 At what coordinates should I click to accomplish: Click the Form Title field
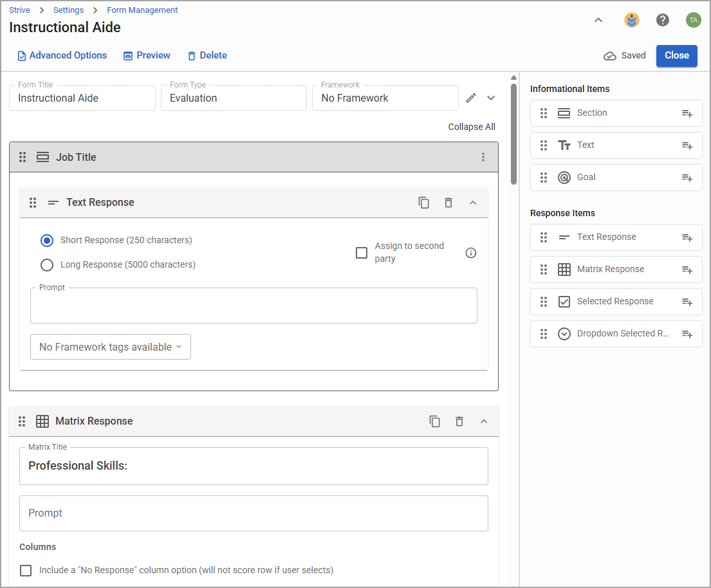coord(82,98)
